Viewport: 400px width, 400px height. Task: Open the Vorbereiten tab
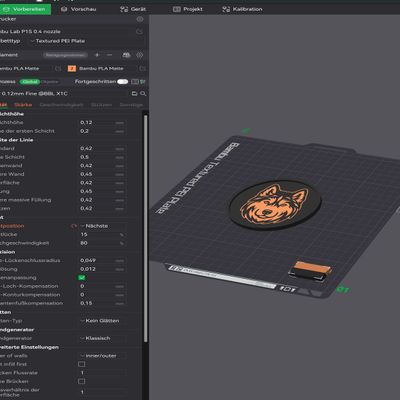(x=24, y=9)
